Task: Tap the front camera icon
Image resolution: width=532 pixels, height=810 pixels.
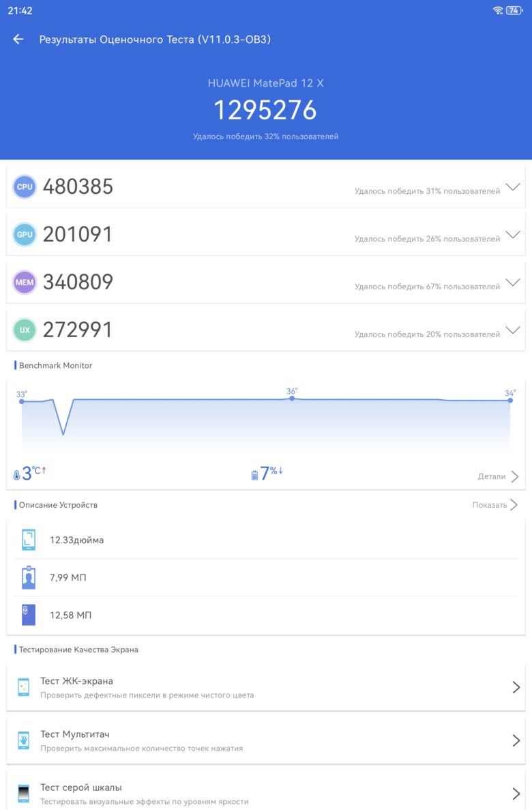Action: (29, 577)
